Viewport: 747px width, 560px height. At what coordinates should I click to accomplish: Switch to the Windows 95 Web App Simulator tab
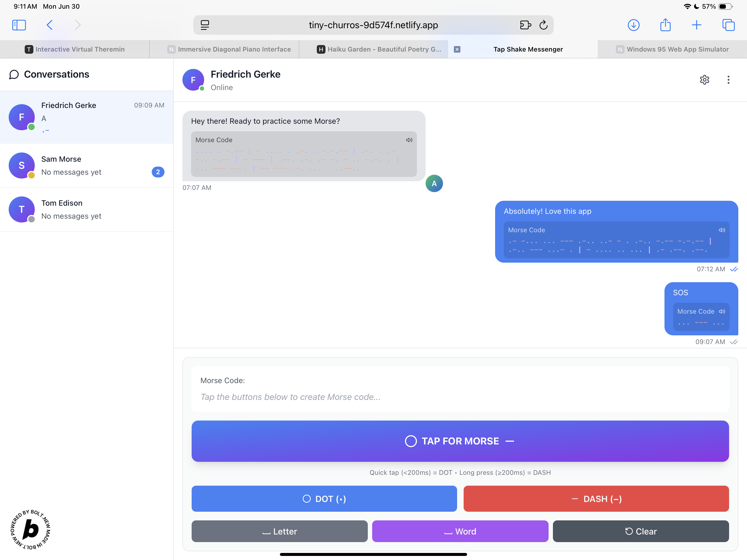(672, 49)
